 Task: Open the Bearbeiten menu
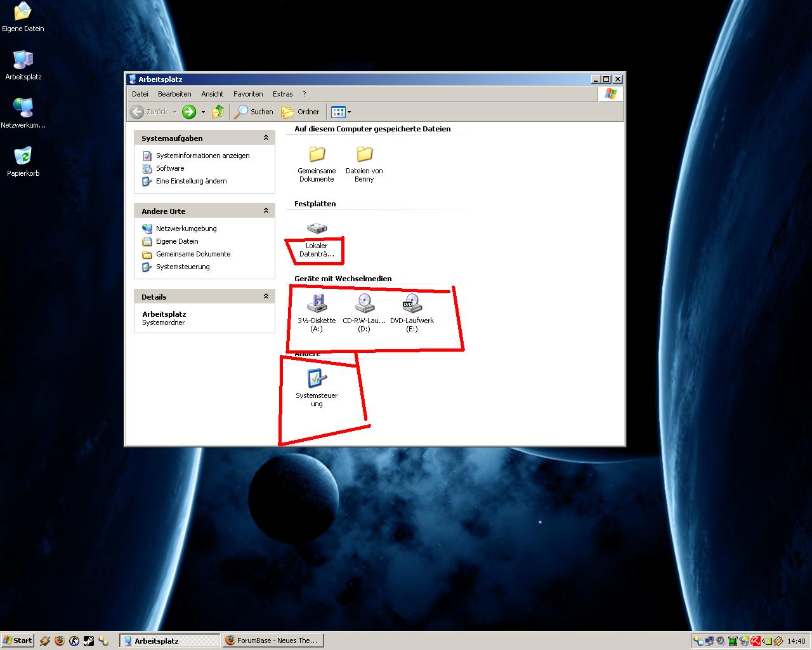[x=174, y=94]
